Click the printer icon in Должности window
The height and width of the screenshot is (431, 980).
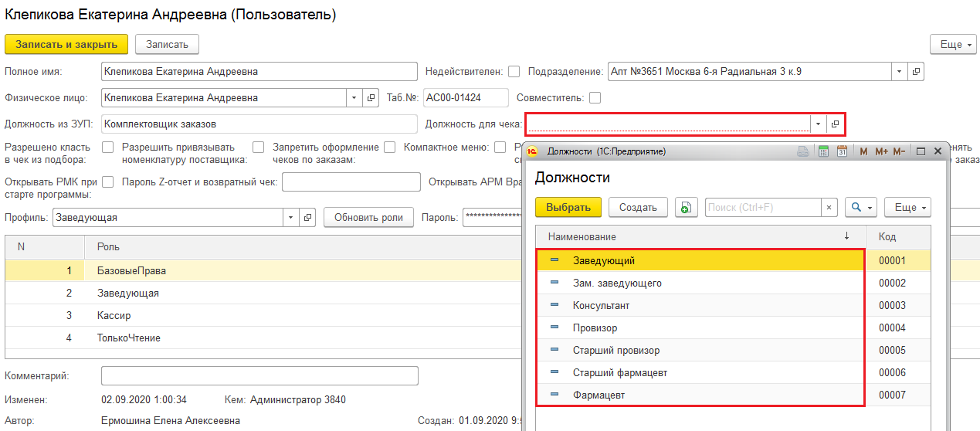804,151
